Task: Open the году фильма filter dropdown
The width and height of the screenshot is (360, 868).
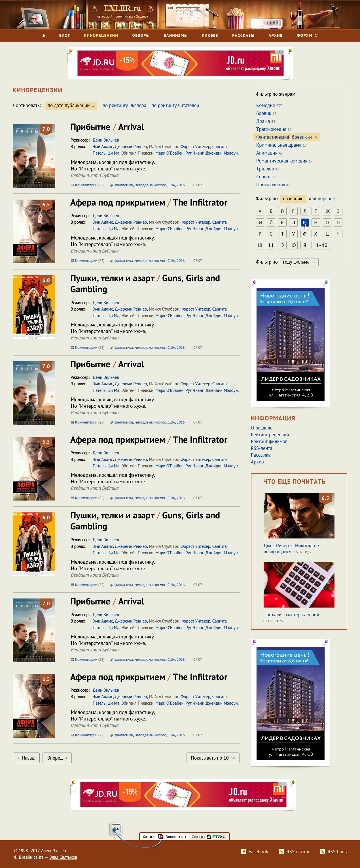Action: pos(299,262)
